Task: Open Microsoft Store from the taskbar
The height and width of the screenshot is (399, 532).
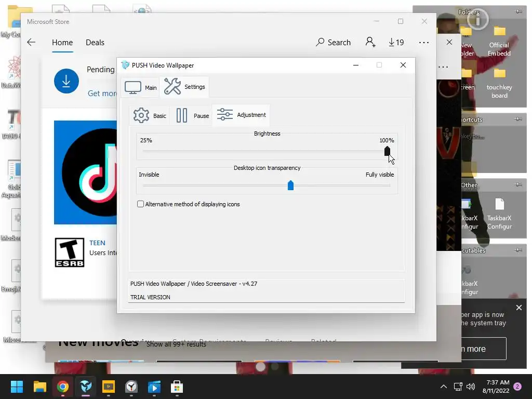Action: click(177, 387)
